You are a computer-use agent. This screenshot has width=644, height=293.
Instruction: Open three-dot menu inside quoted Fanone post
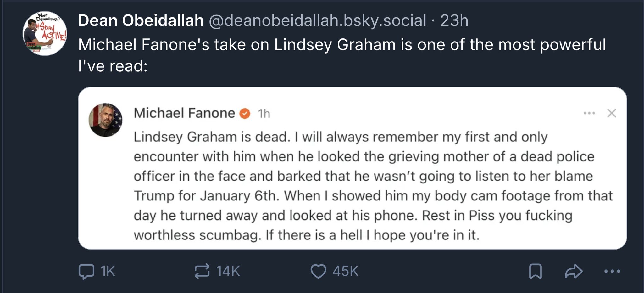pos(589,113)
